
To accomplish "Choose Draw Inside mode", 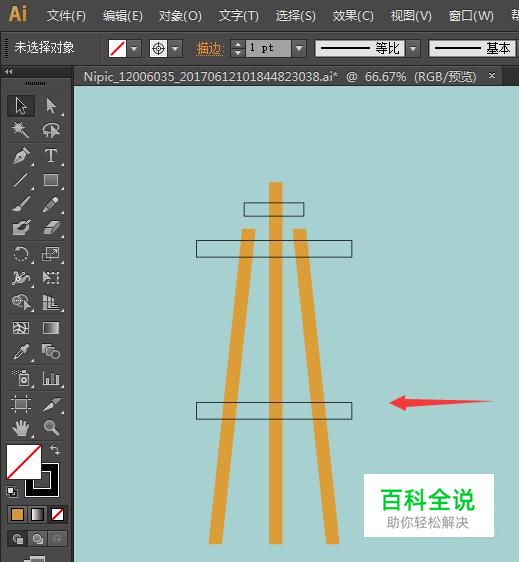I will 58,538.
